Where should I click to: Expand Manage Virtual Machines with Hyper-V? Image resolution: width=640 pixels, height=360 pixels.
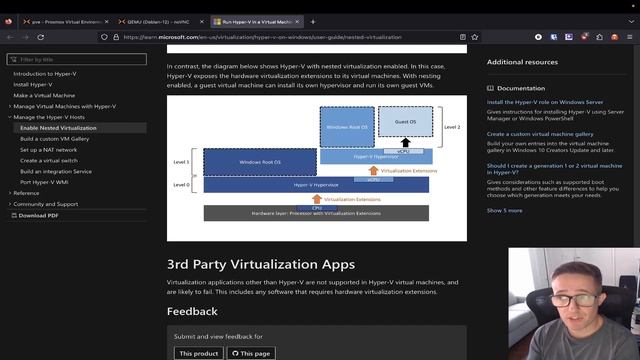coord(64,107)
